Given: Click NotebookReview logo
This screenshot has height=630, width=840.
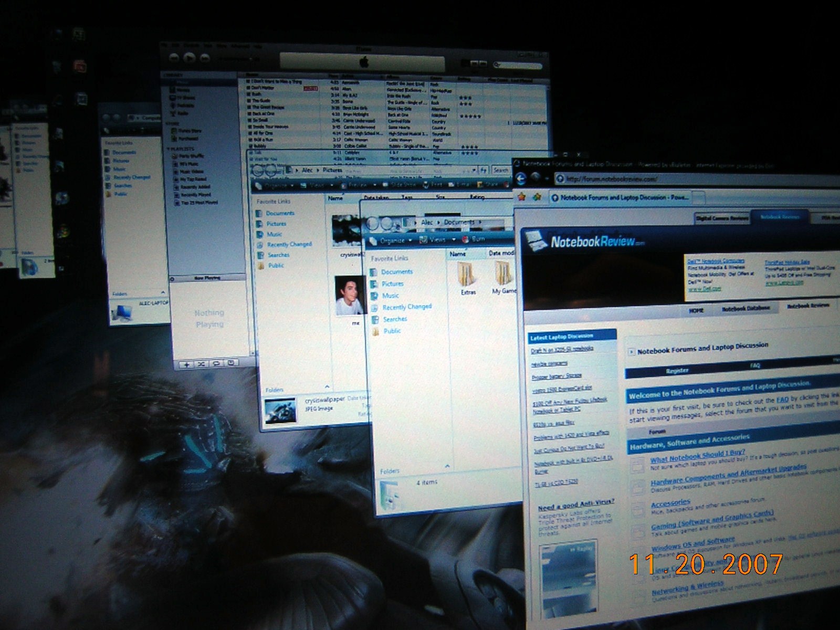Looking at the screenshot, I should [585, 242].
